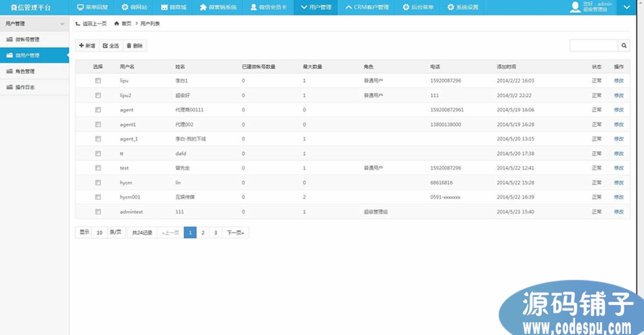Image resolution: width=644 pixels, height=335 pixels.
Task: Click phone number 13800138000
Action: 446,125
